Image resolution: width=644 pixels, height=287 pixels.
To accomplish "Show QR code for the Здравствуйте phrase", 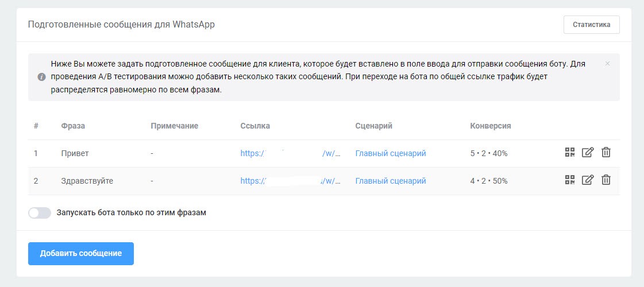I will [x=569, y=180].
